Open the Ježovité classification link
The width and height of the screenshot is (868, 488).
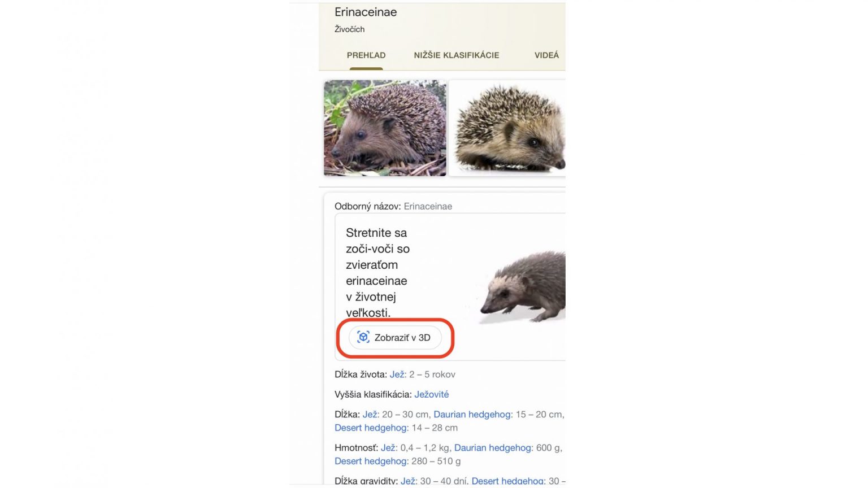click(432, 394)
